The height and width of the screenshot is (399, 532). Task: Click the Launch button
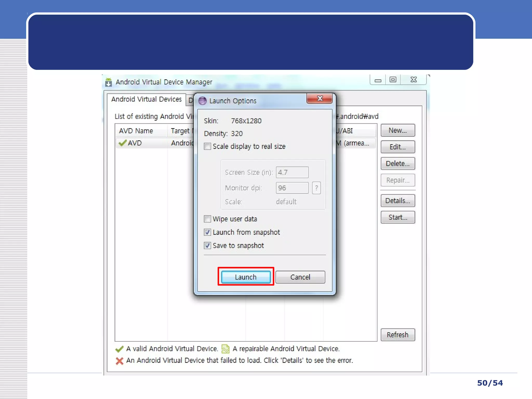click(x=246, y=277)
